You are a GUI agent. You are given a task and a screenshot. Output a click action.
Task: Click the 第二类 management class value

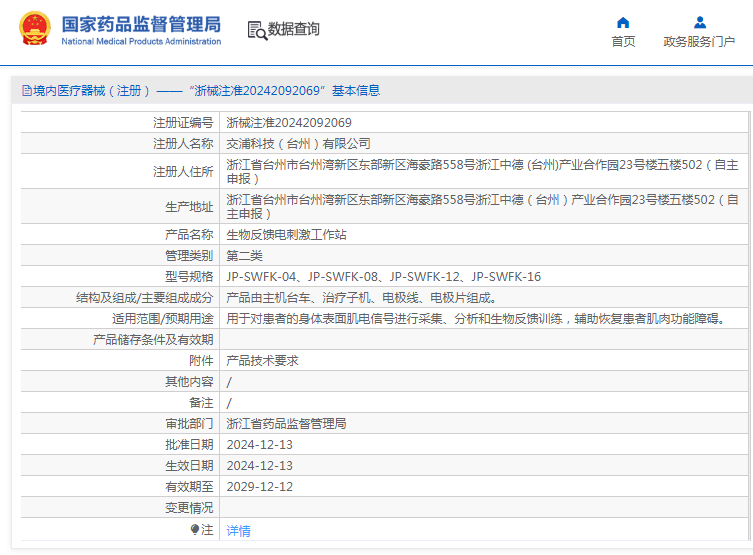(x=244, y=256)
